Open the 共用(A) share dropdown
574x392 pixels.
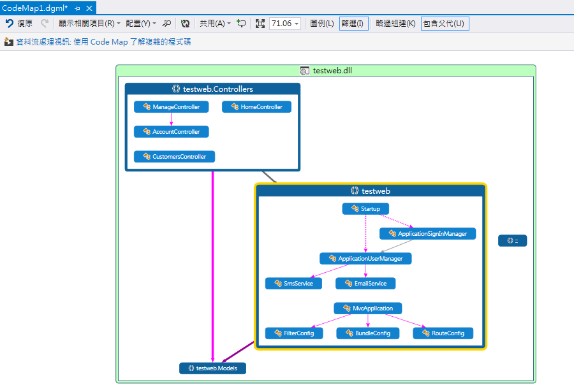215,24
